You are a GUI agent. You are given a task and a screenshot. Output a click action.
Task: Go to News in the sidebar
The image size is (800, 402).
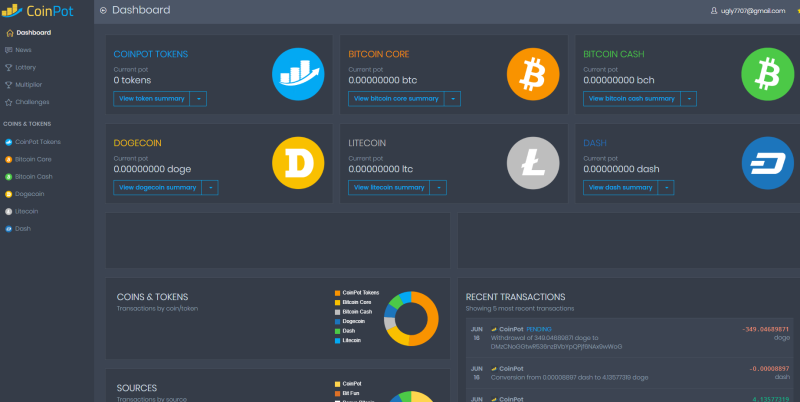pos(23,50)
